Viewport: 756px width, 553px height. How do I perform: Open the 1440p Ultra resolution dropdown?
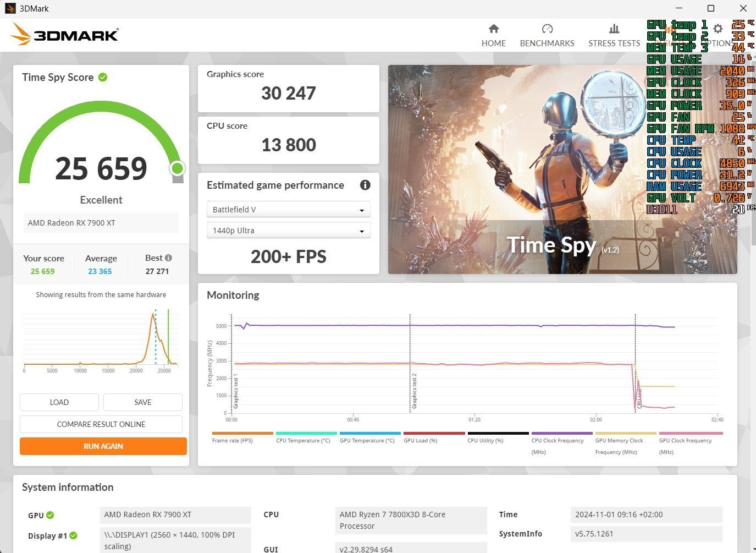click(288, 231)
